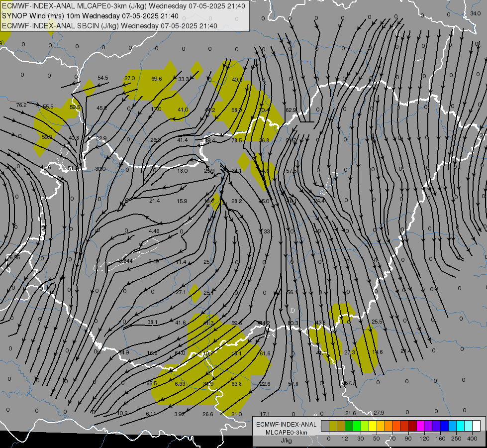Click the map value 6.05
Viewport: 487px width, 448px height.
(x=14, y=257)
